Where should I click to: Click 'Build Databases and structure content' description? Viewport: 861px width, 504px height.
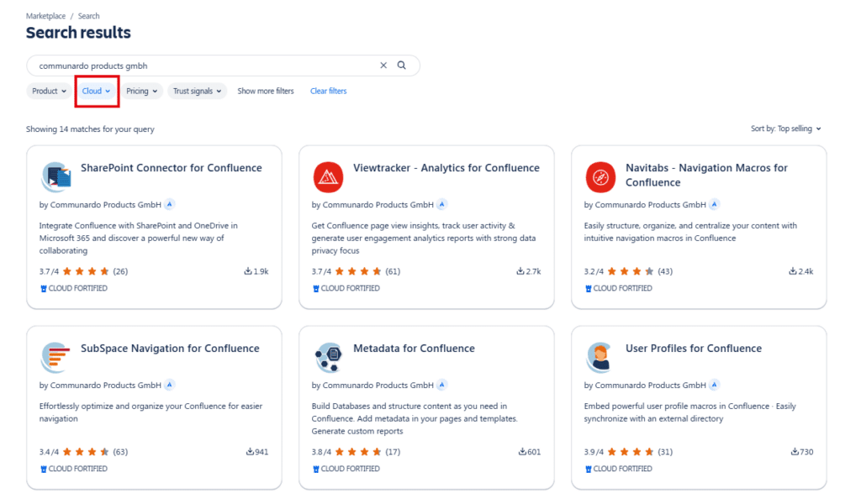[415, 418]
